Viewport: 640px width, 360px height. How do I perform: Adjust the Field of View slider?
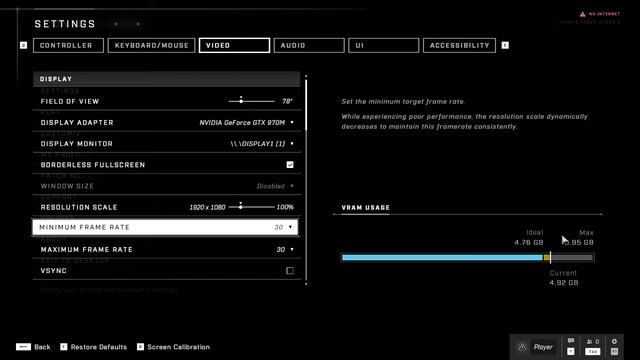[x=251, y=101]
